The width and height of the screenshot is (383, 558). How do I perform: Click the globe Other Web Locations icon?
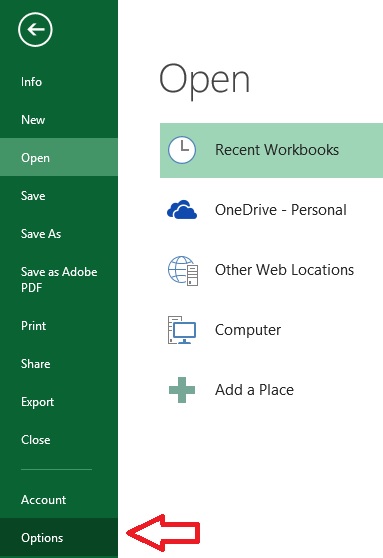click(183, 270)
